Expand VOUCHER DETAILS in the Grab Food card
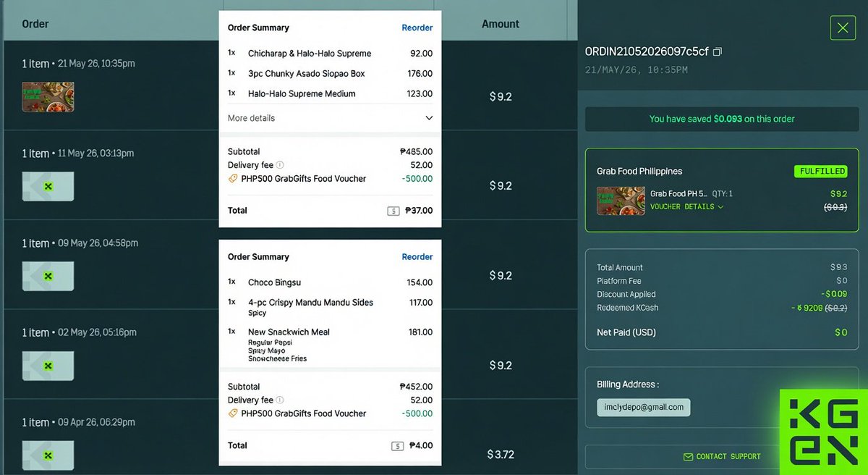 click(686, 207)
